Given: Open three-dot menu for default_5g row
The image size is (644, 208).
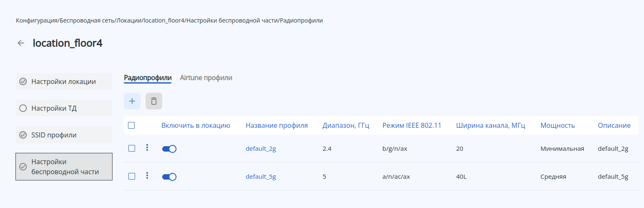Looking at the screenshot, I should [147, 176].
